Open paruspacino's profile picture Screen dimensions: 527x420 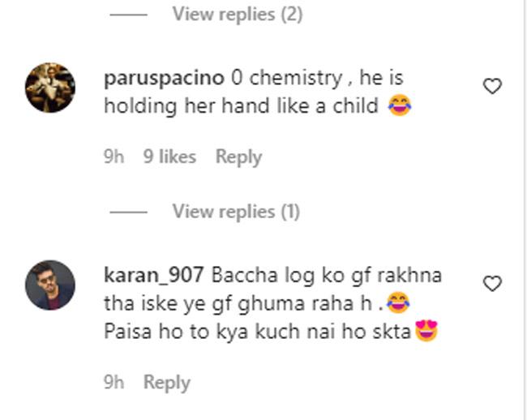point(50,88)
